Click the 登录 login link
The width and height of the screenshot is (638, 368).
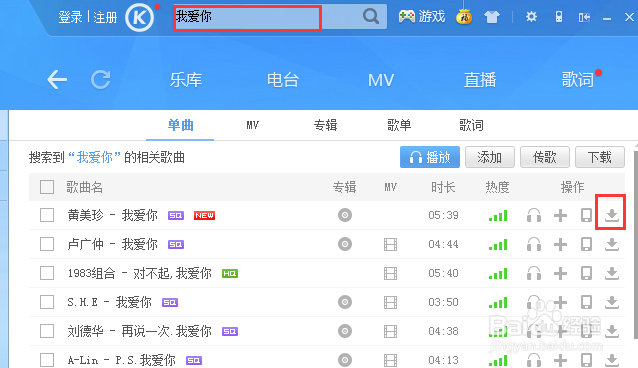click(70, 17)
